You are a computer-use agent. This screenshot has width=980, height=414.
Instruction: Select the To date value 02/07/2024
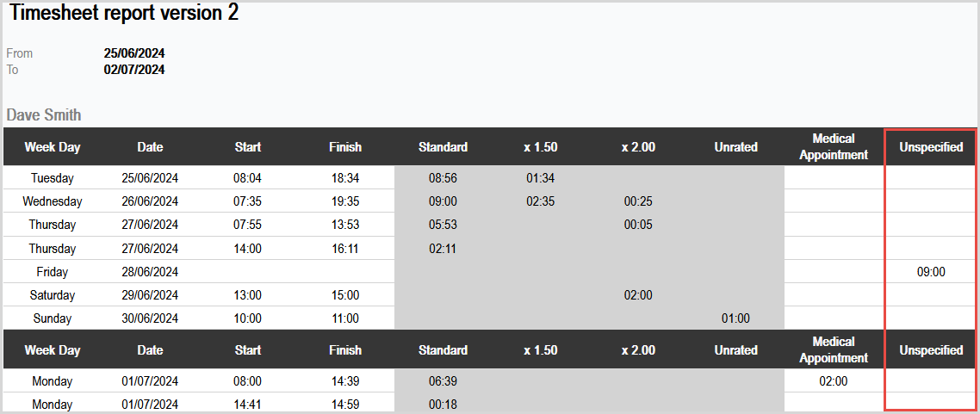point(134,70)
